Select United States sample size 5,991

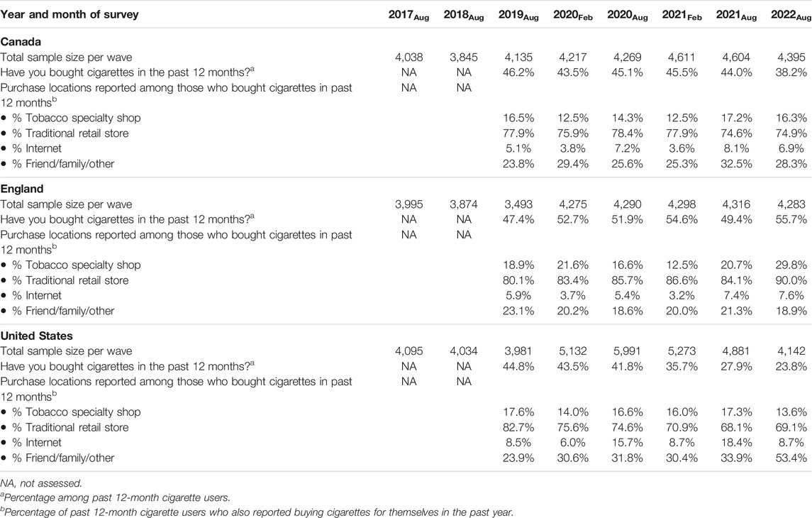tap(627, 351)
